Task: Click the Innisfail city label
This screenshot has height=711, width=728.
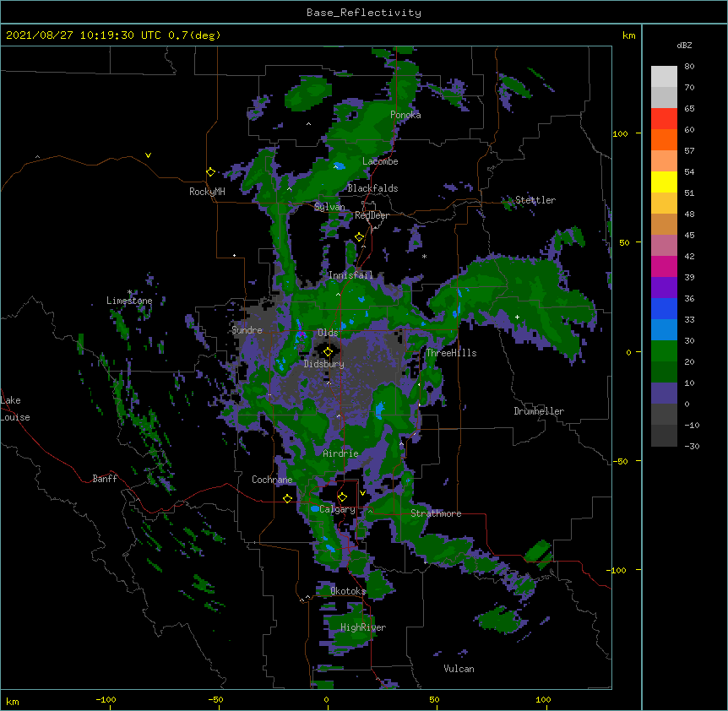Action: coord(350,275)
